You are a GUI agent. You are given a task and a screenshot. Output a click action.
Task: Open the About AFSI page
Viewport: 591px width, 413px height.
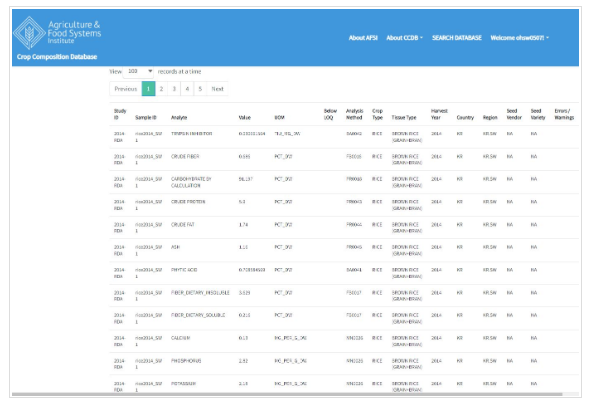point(363,38)
